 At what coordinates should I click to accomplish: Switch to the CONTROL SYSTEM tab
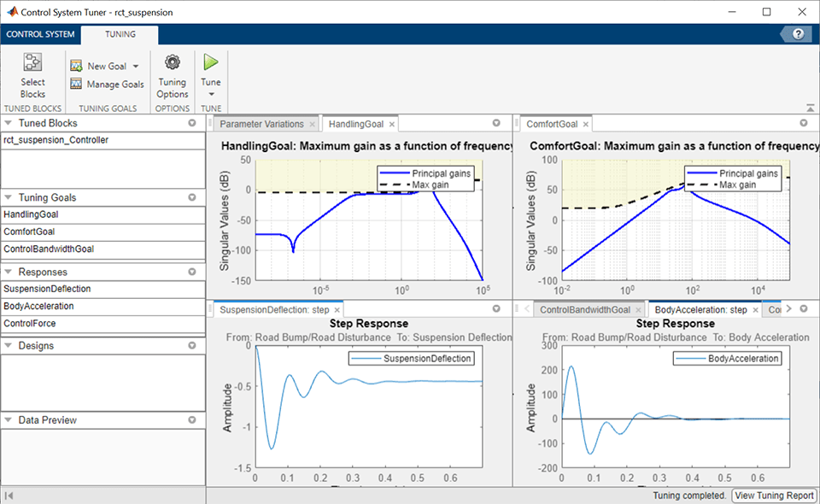tap(40, 34)
